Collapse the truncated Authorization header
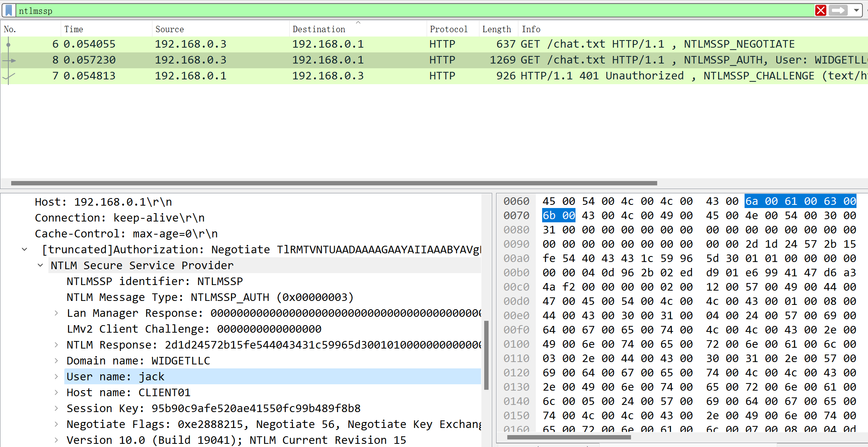Image resolution: width=868 pixels, height=447 pixels. 25,249
